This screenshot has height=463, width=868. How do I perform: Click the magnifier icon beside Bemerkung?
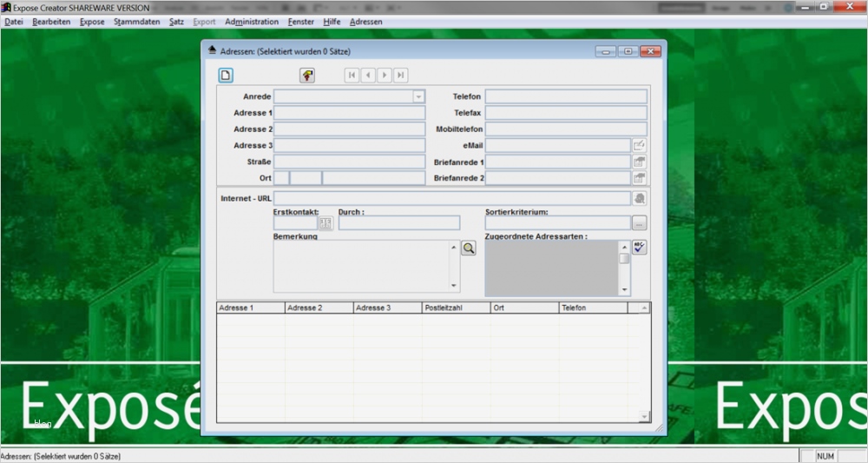(469, 248)
